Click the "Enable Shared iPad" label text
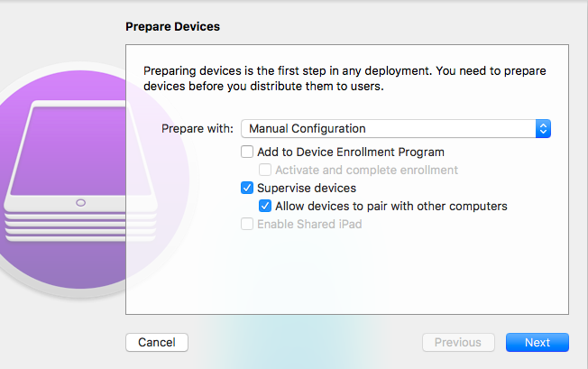588x369 pixels. (x=309, y=225)
